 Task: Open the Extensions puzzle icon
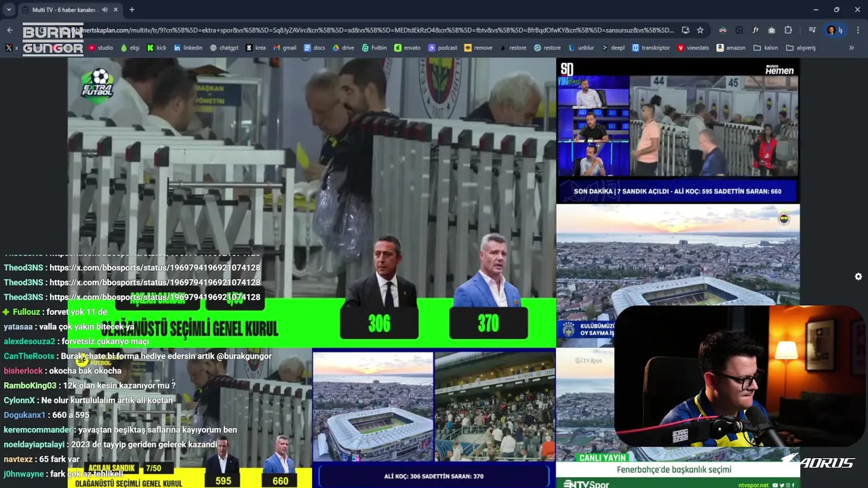point(788,30)
